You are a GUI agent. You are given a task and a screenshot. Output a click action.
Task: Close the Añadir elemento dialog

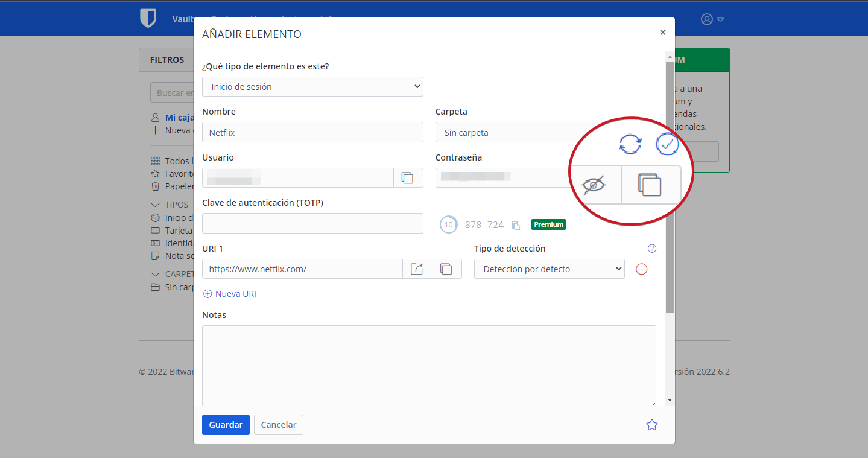[x=663, y=33]
